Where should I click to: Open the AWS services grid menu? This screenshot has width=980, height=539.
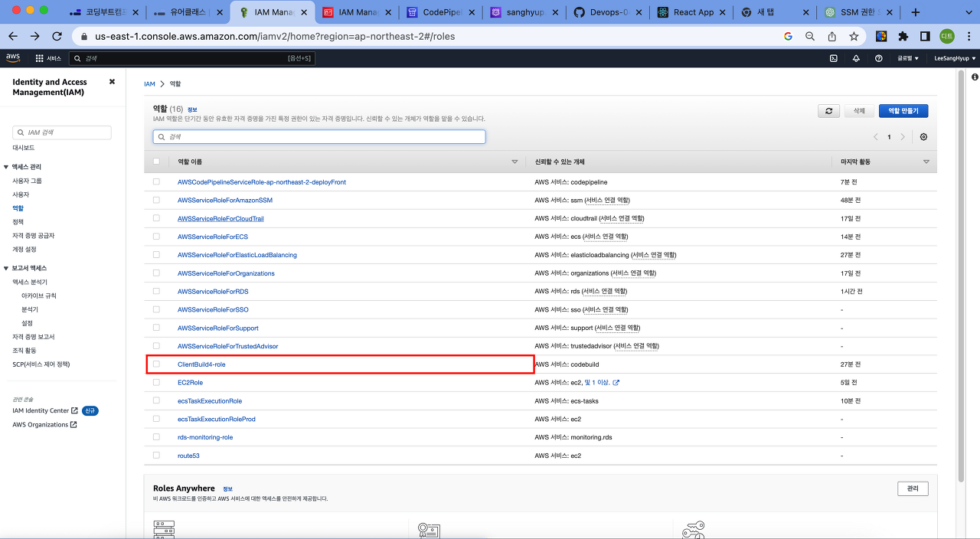tap(39, 58)
